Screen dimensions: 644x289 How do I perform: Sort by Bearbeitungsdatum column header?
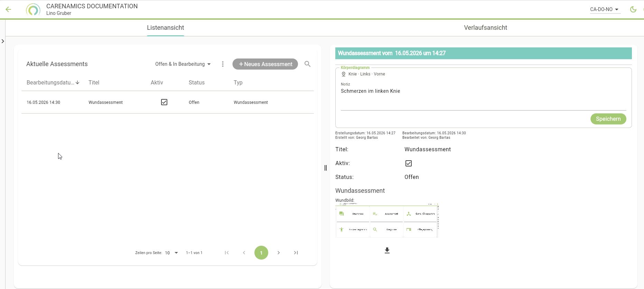50,82
